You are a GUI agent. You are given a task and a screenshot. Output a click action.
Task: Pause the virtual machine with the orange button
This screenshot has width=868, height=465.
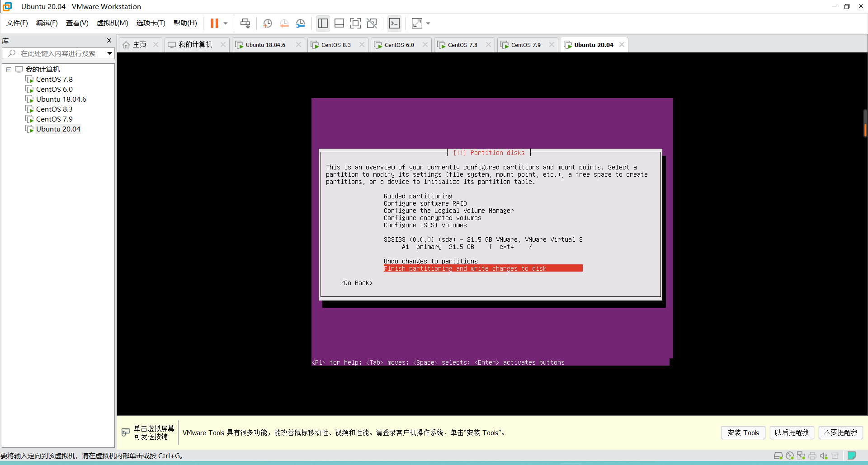(214, 23)
